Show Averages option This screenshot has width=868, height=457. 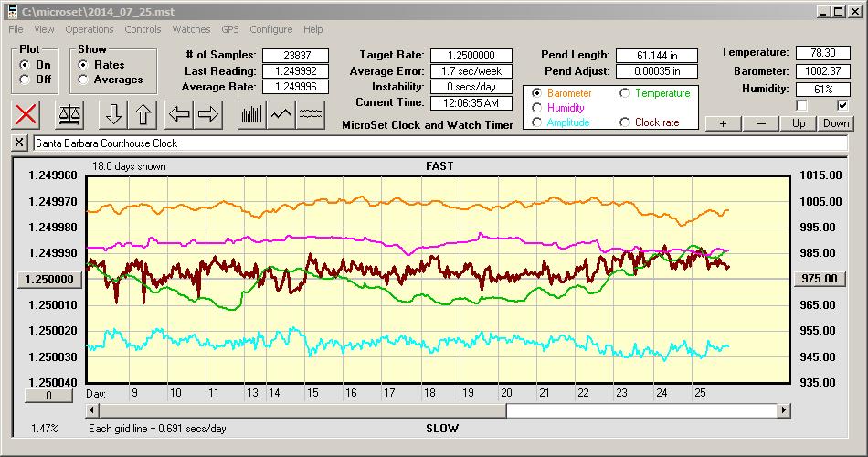[x=83, y=80]
